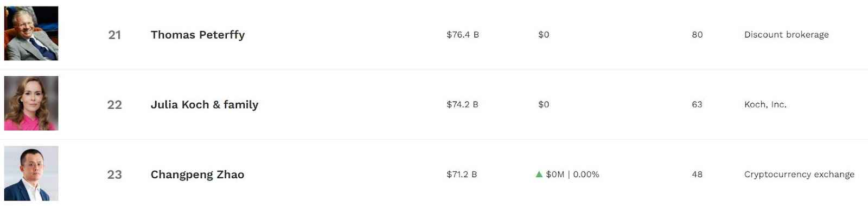Click Julia Koch's age 63
868x206 pixels.
pos(697,104)
